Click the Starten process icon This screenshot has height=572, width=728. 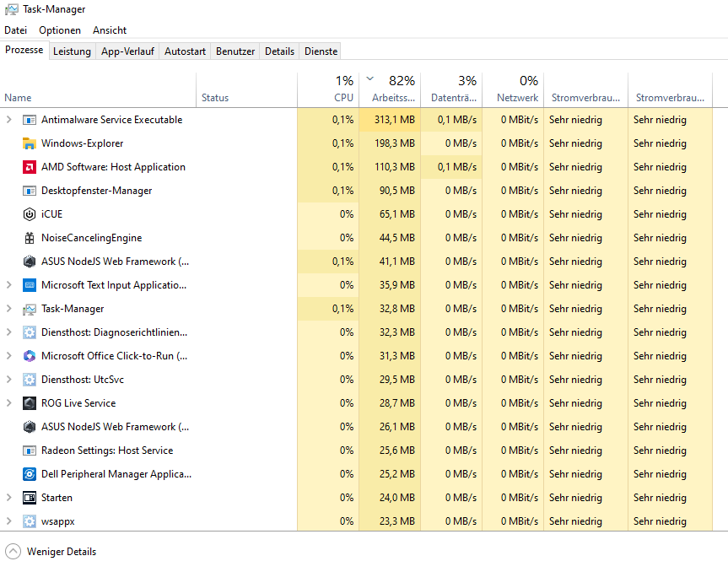30,498
